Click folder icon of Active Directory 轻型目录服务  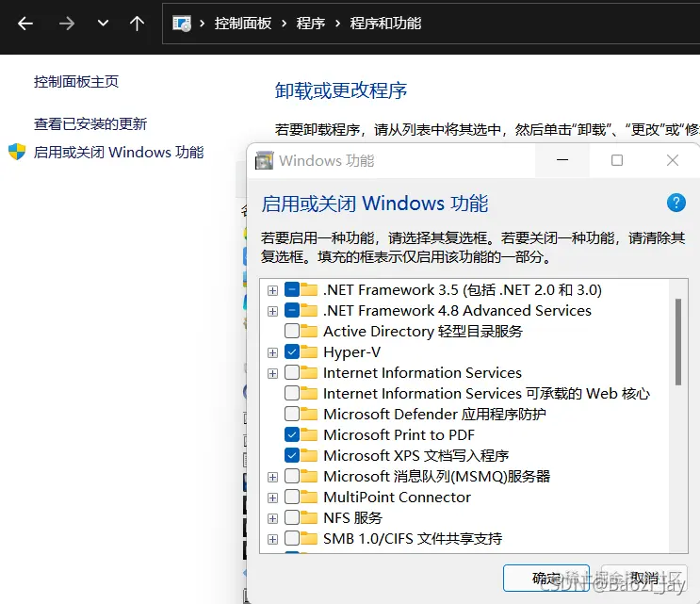pyautogui.click(x=309, y=331)
